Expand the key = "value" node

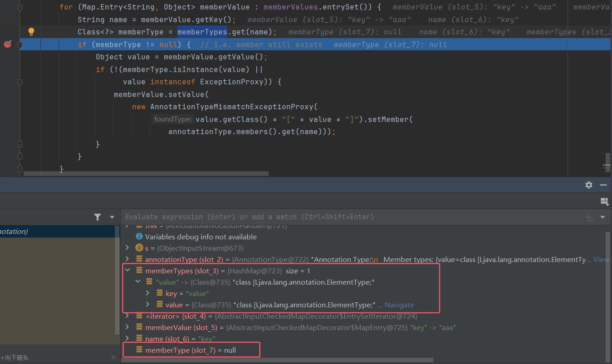tap(148, 293)
